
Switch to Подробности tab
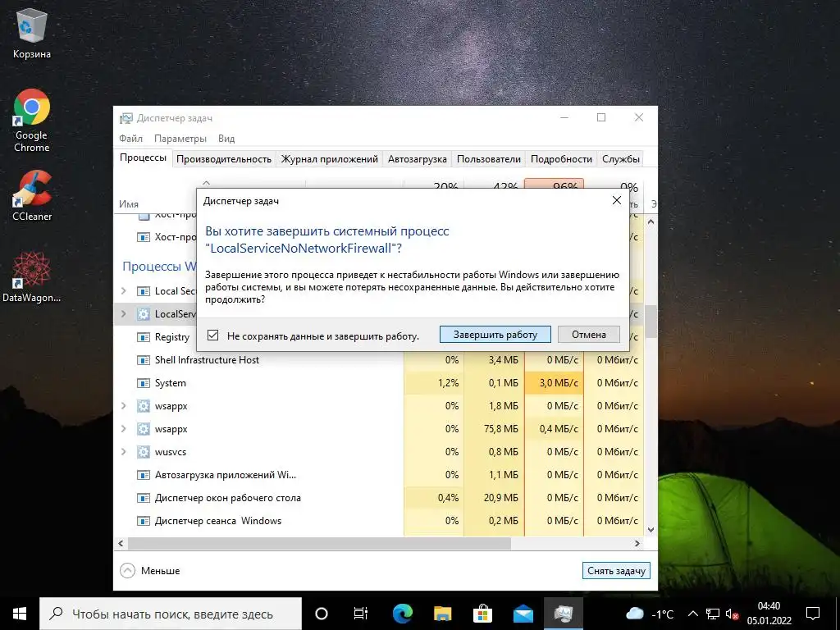561,159
